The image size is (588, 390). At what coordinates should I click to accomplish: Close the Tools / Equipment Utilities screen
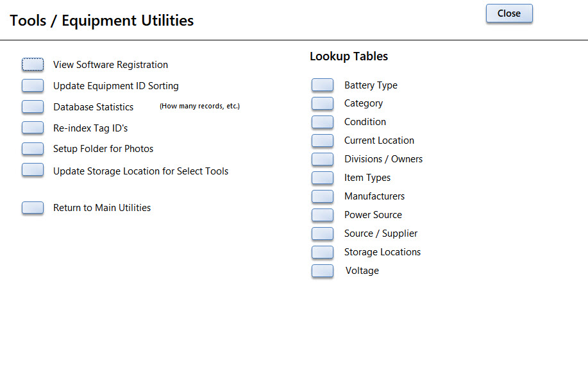509,13
